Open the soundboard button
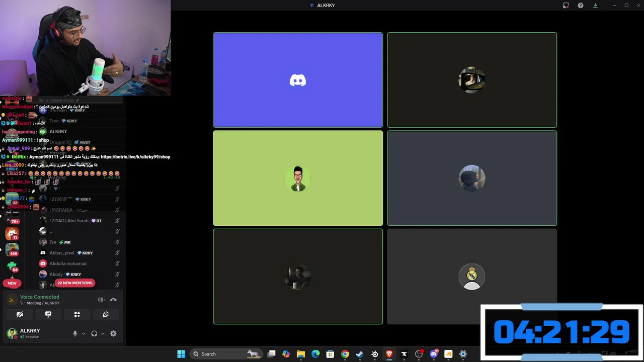Image resolution: width=644 pixels, height=362 pixels. point(106,314)
